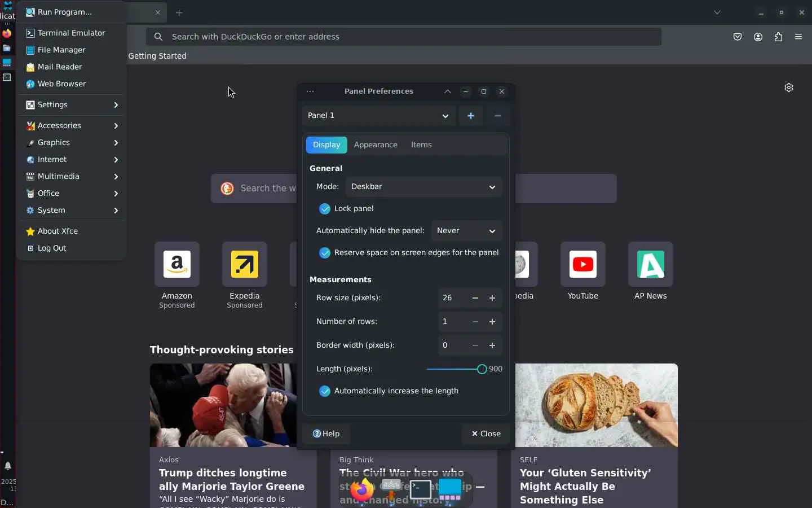The image size is (812, 508).
Task: Roll up Panel Preferences with the shade arrow
Action: pos(448,91)
